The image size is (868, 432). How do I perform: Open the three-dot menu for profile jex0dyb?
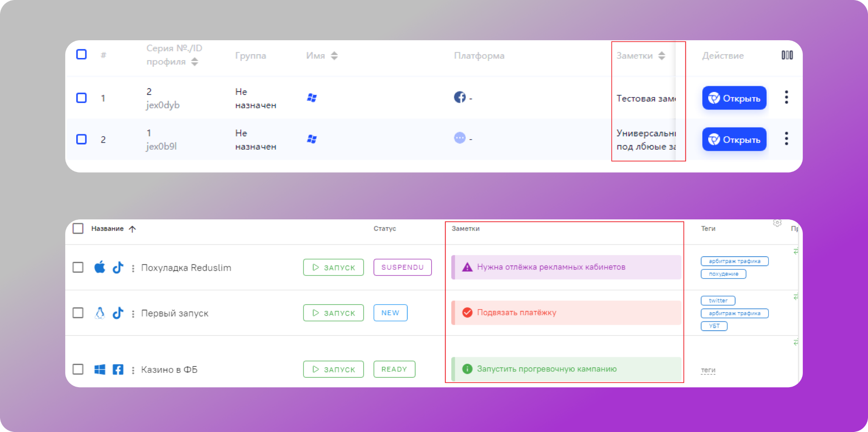786,97
